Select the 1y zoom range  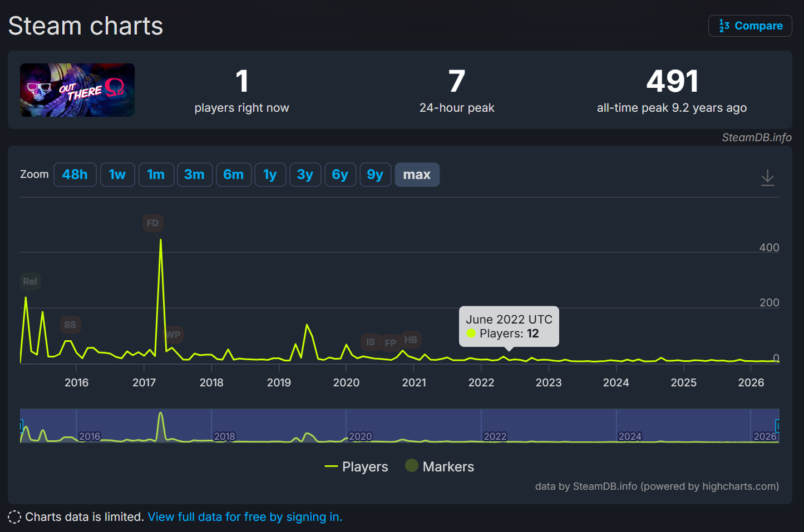270,175
